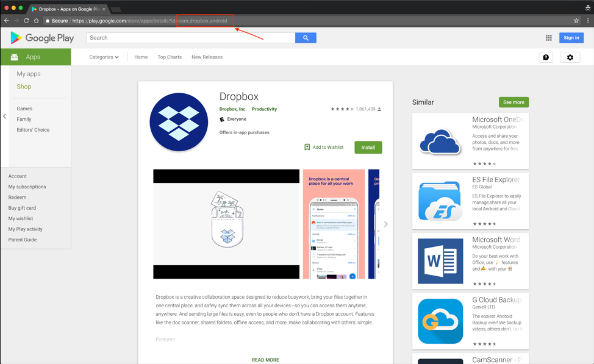This screenshot has width=594, height=364.
Task: Open the help question mark icon
Action: 546,57
